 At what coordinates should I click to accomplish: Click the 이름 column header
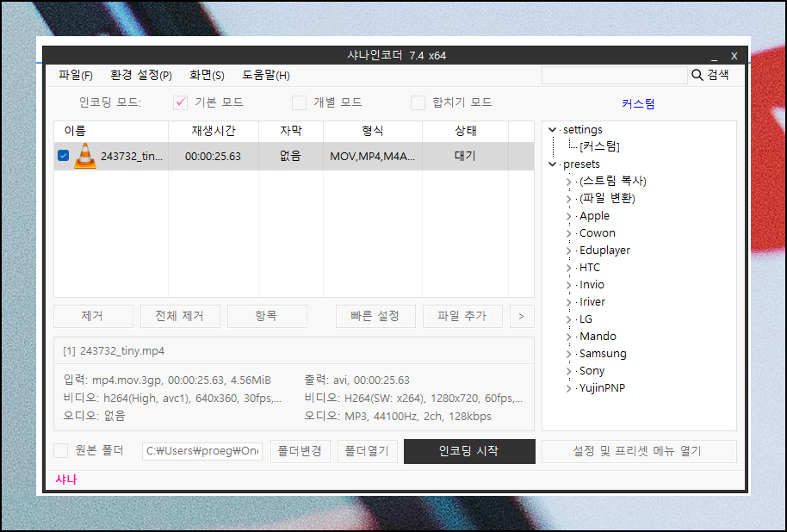coord(111,132)
